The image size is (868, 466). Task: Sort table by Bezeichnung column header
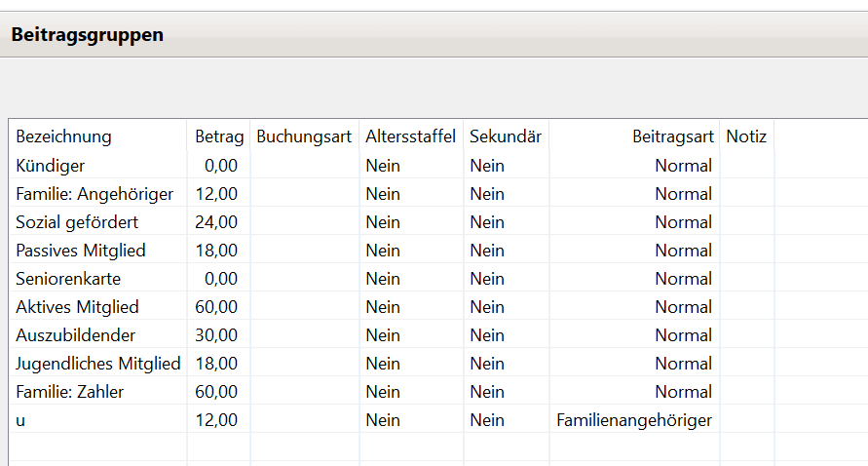64,136
